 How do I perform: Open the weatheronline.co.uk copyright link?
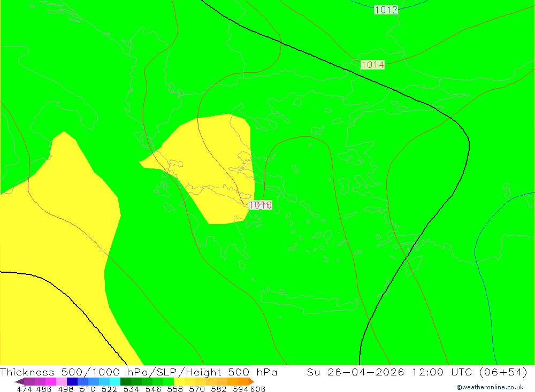point(490,387)
